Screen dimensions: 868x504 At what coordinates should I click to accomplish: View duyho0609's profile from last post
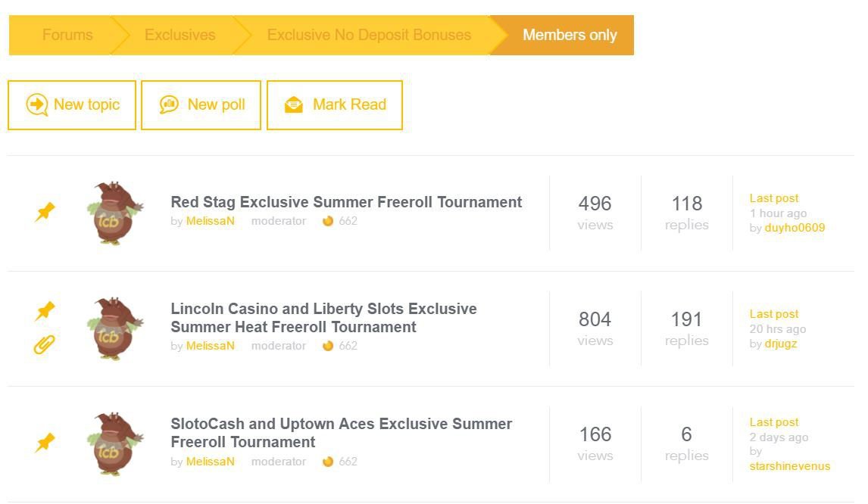(795, 227)
